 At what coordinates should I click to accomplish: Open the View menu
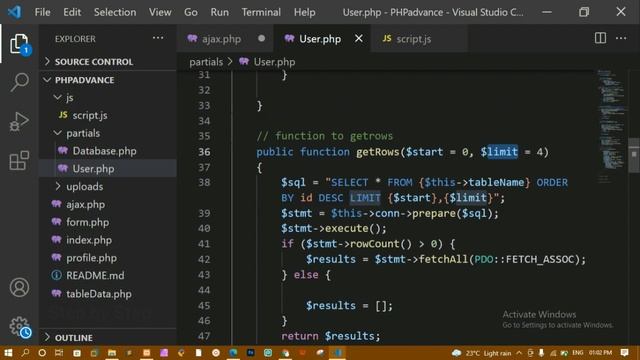coord(160,12)
